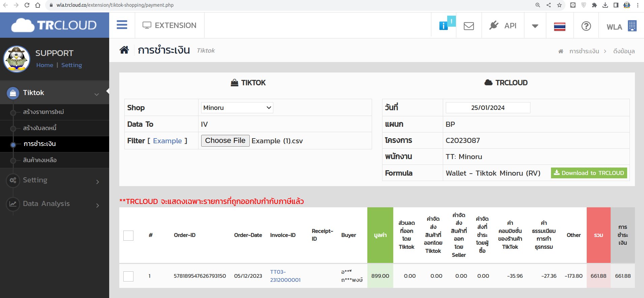Go to the Home link under SUPPORT

[45, 65]
